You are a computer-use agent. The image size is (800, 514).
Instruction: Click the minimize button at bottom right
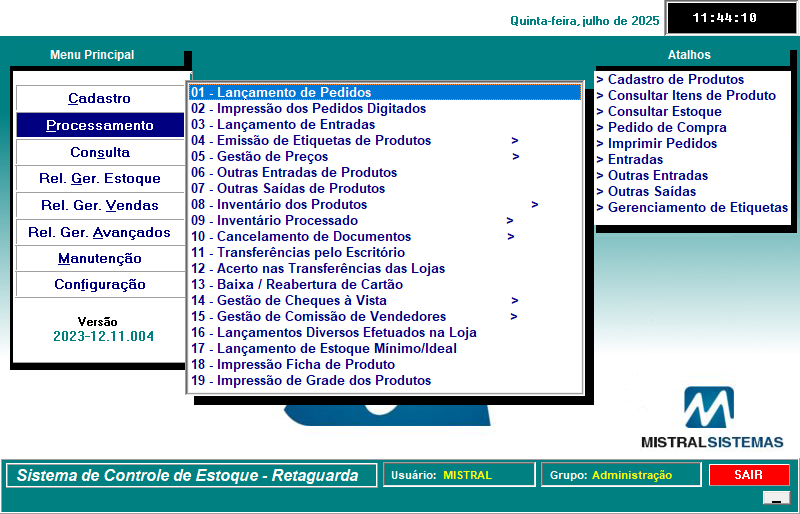[775, 498]
